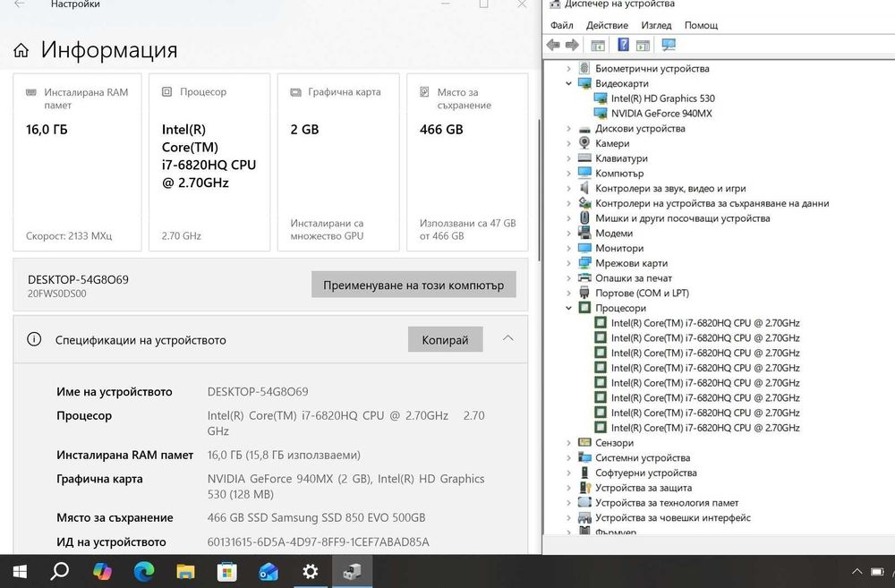Select NVIDIA GeForce 940MX adapter
This screenshot has width=895, height=588.
point(661,113)
